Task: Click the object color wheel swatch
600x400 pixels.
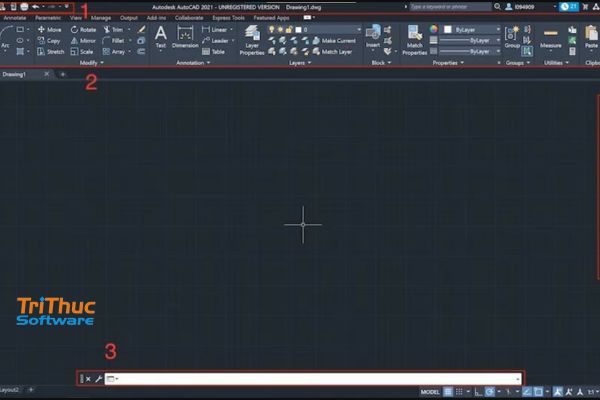Action: (434, 29)
